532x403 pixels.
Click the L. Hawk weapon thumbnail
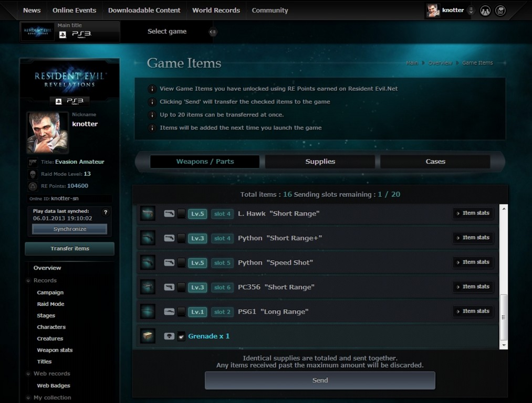pyautogui.click(x=148, y=214)
